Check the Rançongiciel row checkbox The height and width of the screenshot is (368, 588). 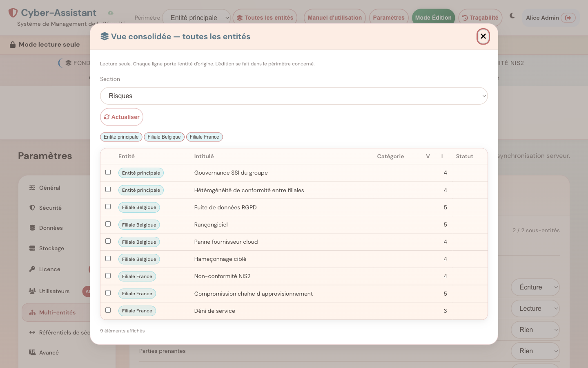pos(108,224)
